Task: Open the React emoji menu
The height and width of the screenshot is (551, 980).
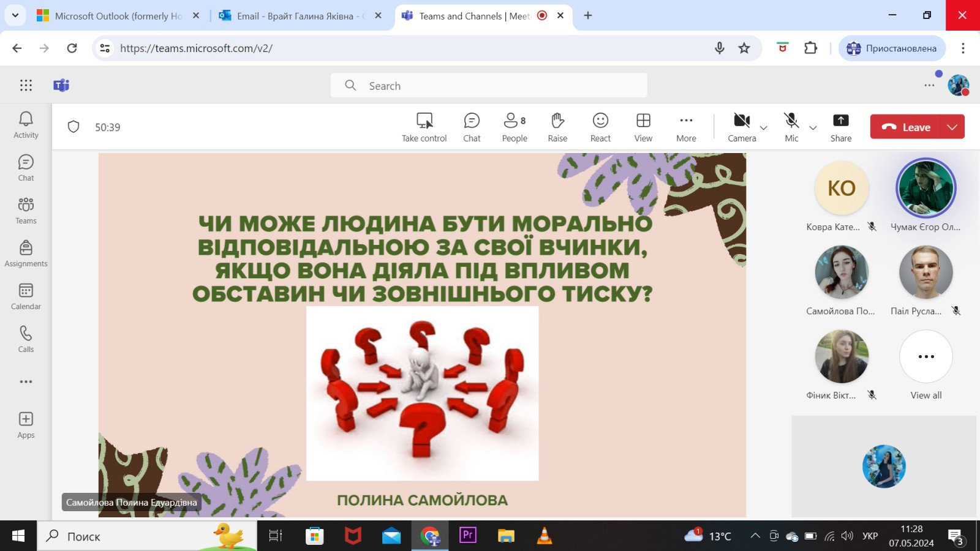Action: (x=600, y=127)
